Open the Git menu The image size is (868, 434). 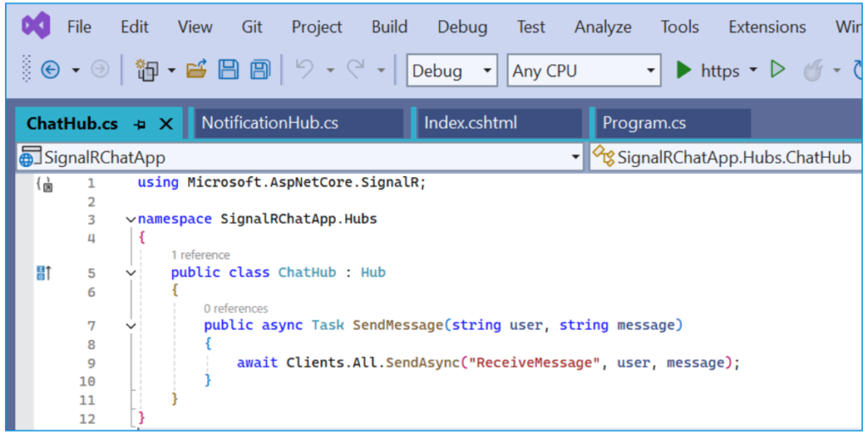point(252,26)
